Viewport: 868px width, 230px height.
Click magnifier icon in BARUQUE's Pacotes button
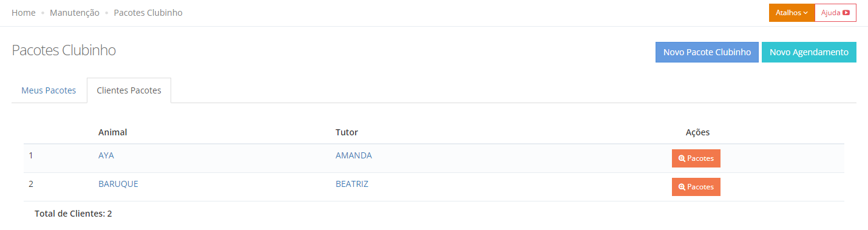[x=682, y=187]
